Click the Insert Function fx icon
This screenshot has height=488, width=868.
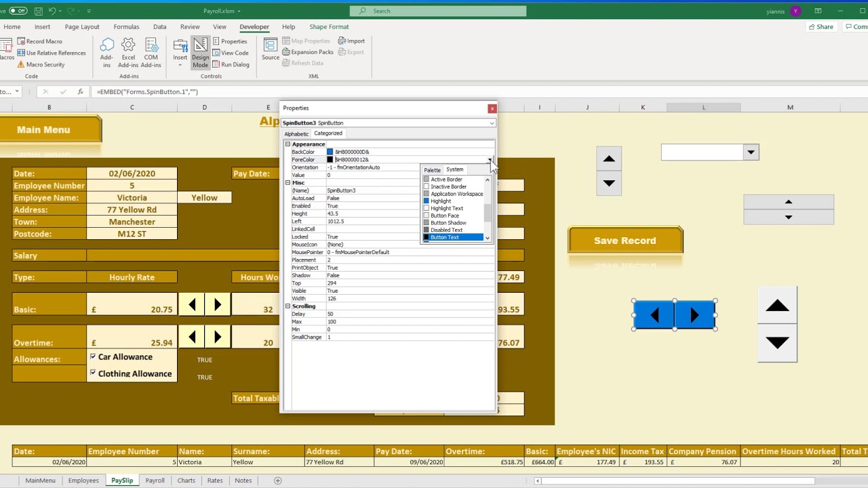(80, 91)
